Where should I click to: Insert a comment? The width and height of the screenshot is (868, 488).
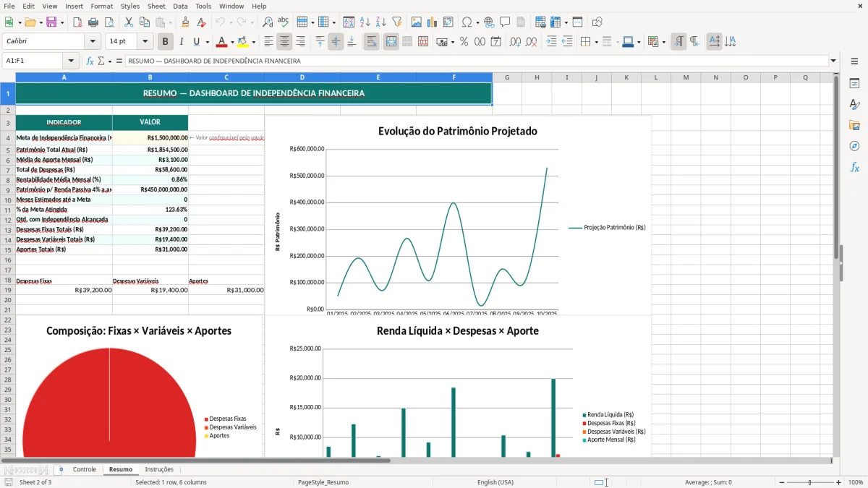tap(505, 22)
